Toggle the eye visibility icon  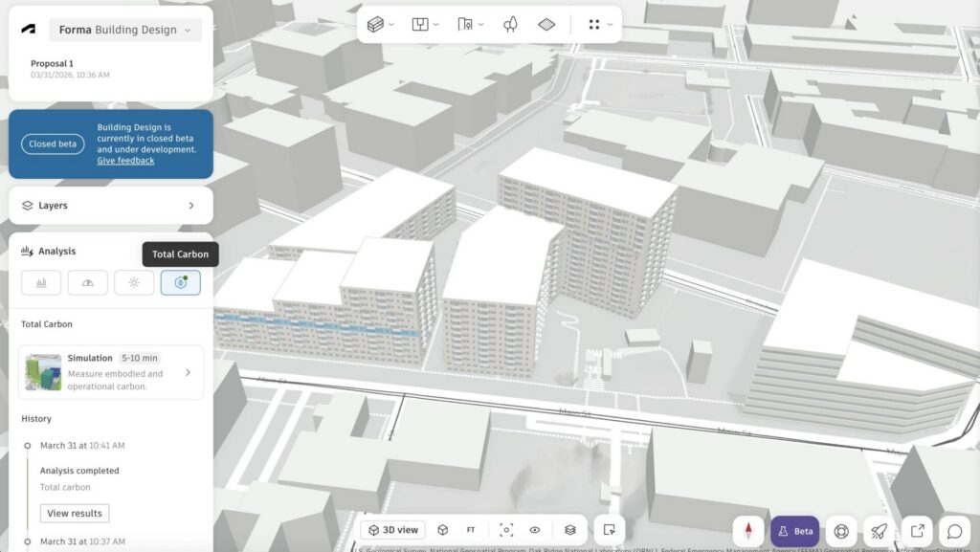(535, 530)
